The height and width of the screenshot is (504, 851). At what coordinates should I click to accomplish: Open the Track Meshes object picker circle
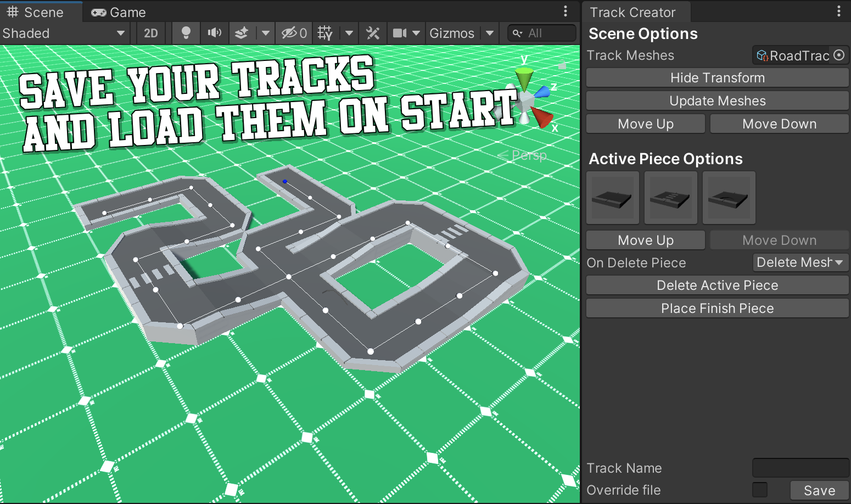tap(839, 55)
